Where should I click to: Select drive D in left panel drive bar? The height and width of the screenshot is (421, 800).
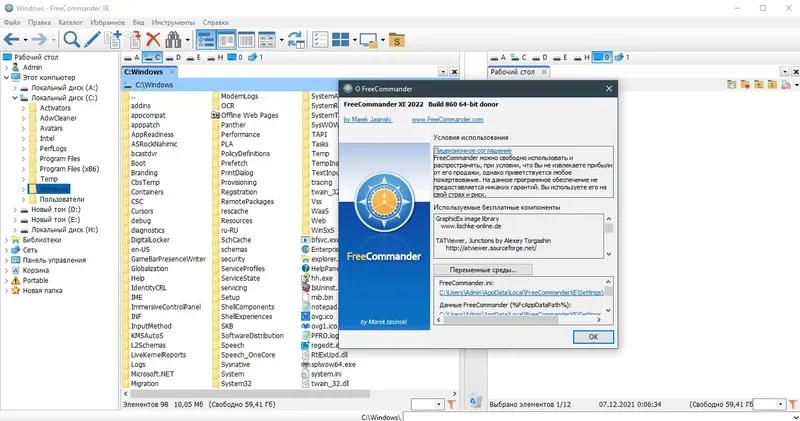click(173, 58)
